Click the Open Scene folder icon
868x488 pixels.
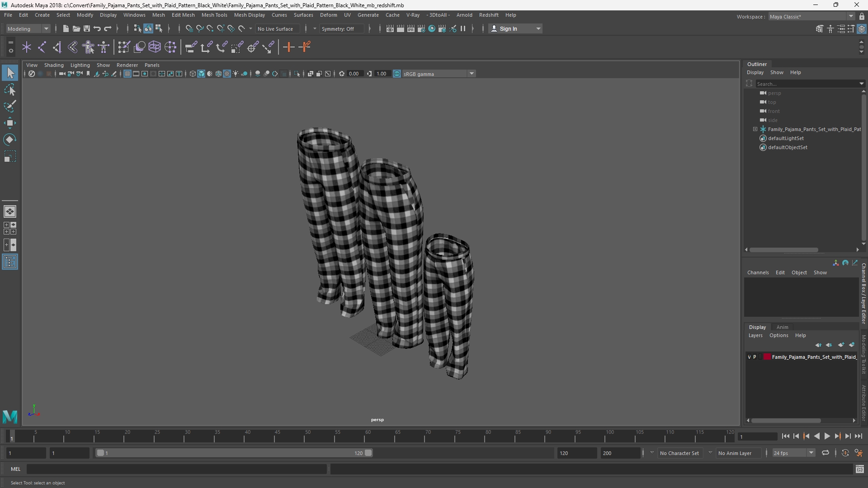pyautogui.click(x=76, y=28)
